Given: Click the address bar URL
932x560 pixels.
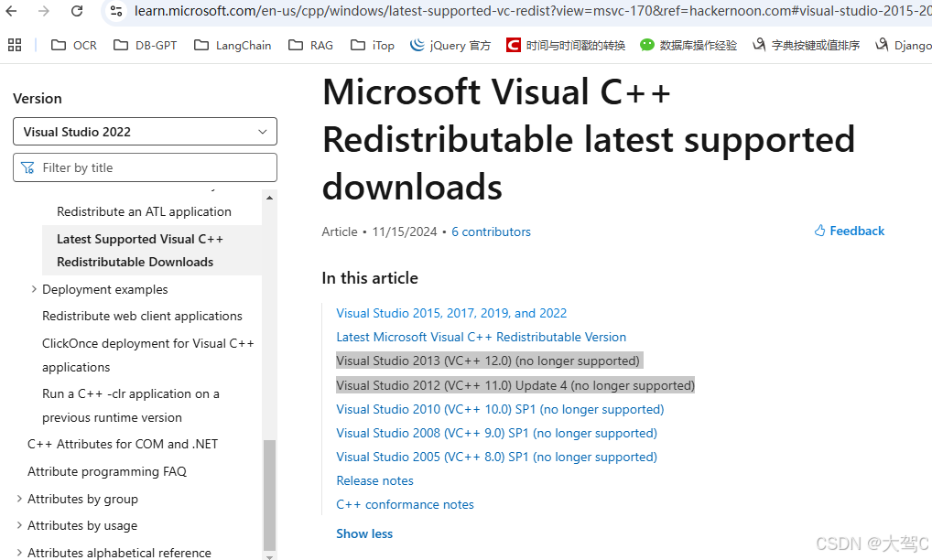Looking at the screenshot, I should (532, 11).
